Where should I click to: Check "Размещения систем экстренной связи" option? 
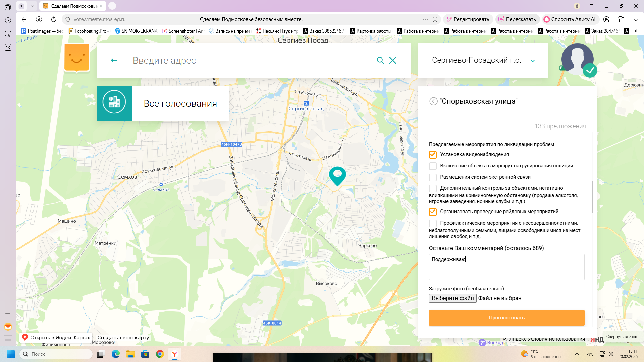[433, 177]
